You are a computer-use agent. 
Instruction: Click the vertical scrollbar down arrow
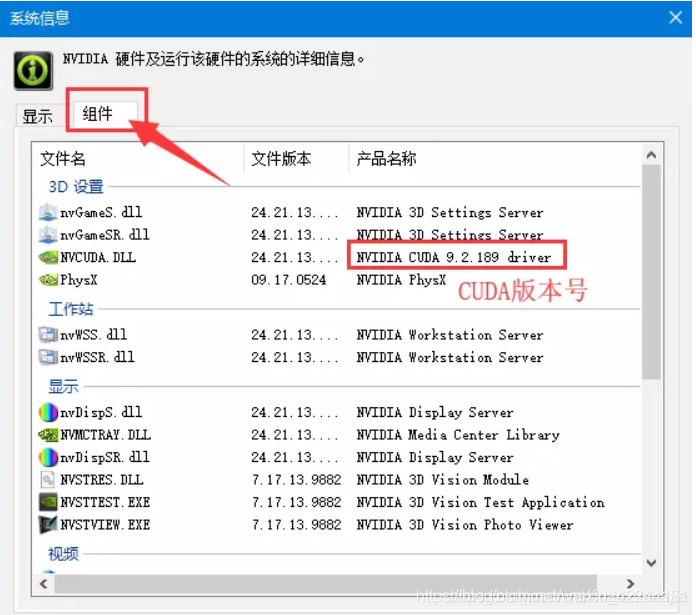(x=651, y=563)
